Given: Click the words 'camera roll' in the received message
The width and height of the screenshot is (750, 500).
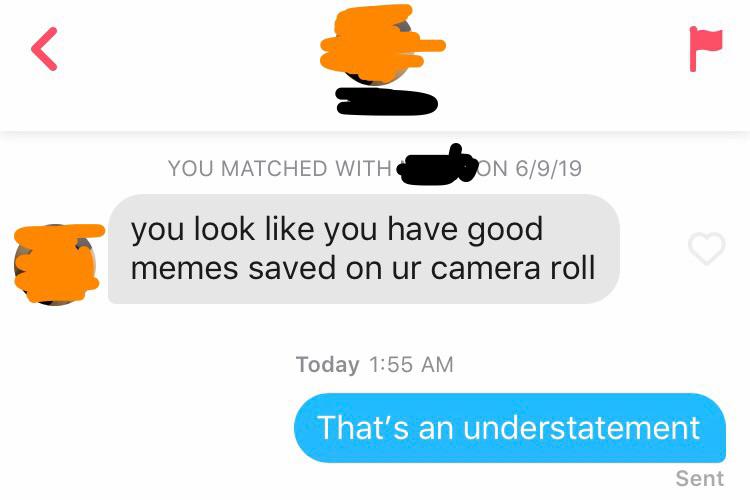Looking at the screenshot, I should pyautogui.click(x=513, y=268).
